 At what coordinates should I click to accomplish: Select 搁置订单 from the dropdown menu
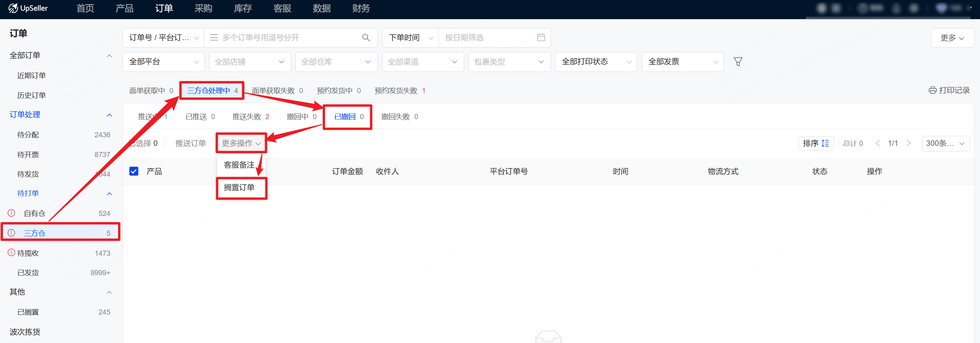pos(239,188)
